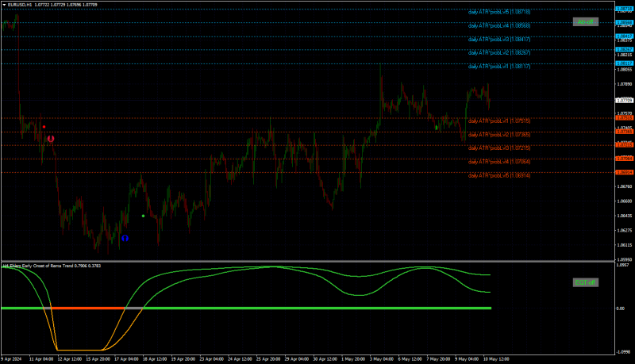Select the daily ATR probLvl3 1.07215 label
This screenshot has height=364, width=635.
click(x=499, y=148)
